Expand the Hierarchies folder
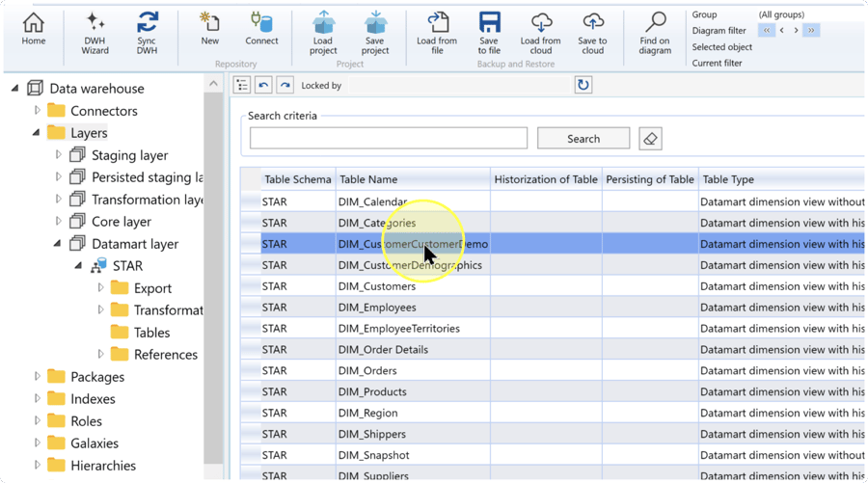 (37, 465)
